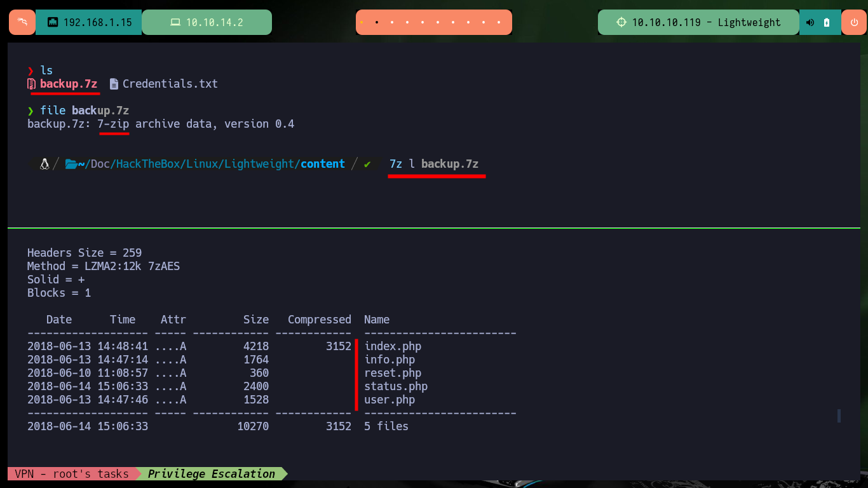Click timestamp 2018-06-10 11:08:57
Screen dimensions: 868x488
tap(88, 373)
